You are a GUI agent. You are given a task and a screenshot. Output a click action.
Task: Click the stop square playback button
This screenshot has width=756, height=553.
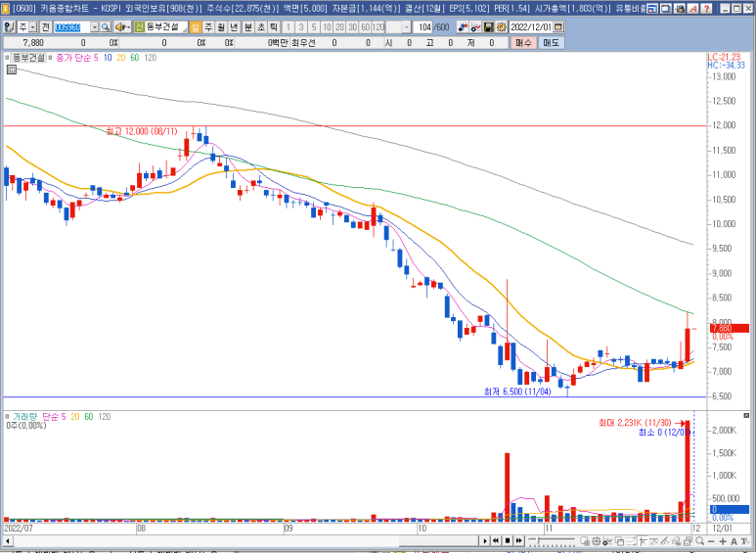tap(508, 541)
